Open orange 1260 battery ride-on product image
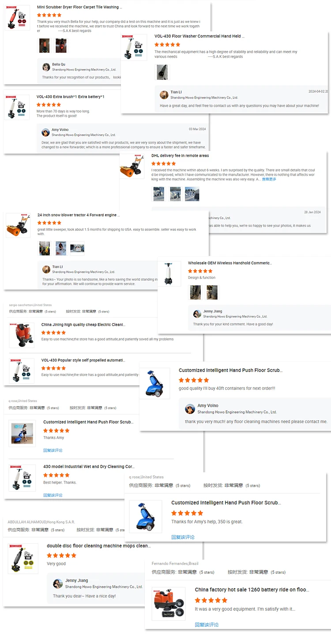The height and width of the screenshot is (644, 331). (168, 603)
